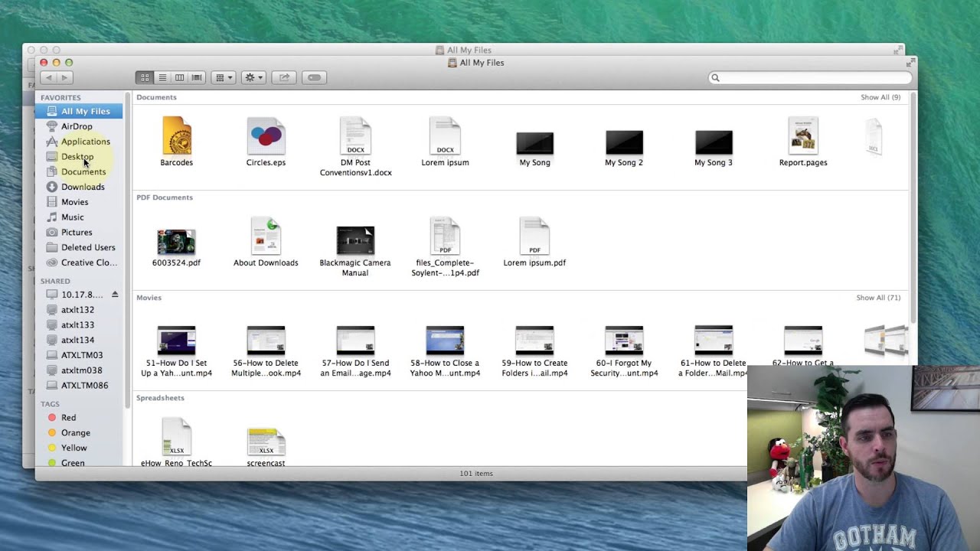Select movie 59-How to Create Folders
Viewport: 980px width, 551px height.
point(534,341)
